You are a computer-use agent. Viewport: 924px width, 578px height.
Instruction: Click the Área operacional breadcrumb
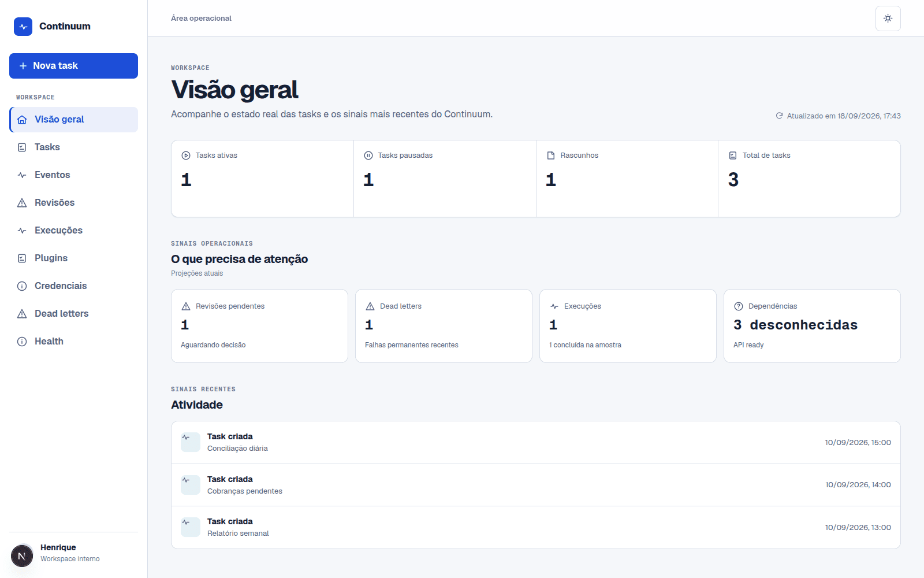pyautogui.click(x=201, y=18)
